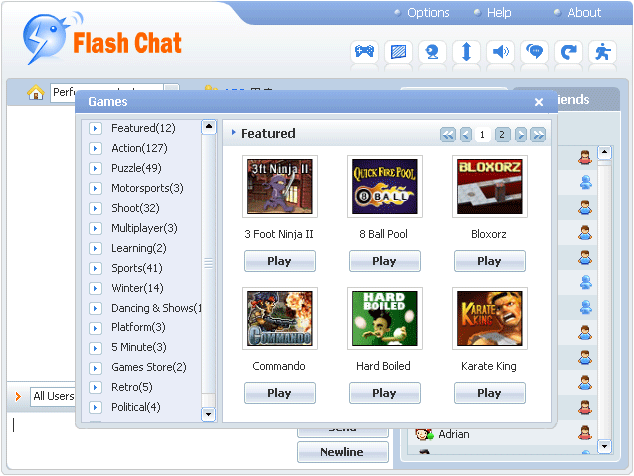The width and height of the screenshot is (634, 476).
Task: Click the 3 Foot Ninja II thumbnail
Action: tap(280, 186)
